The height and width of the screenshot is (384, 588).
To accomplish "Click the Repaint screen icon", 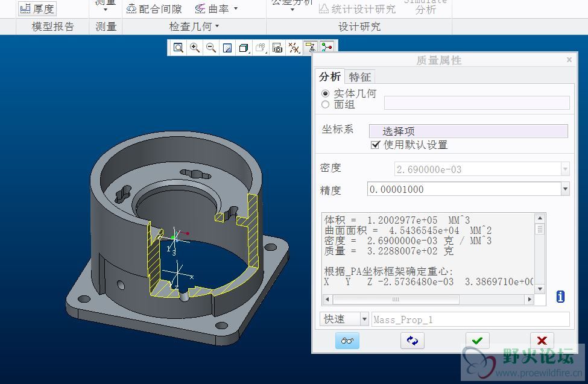I will pos(227,48).
